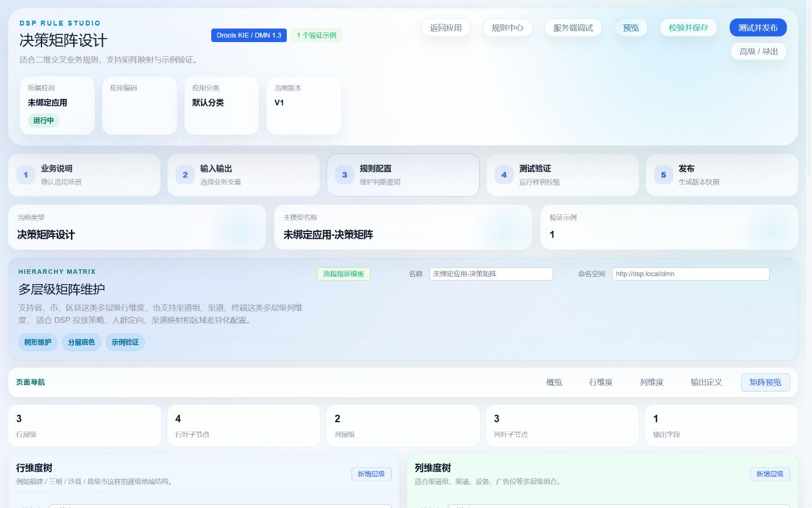The image size is (812, 508).
Task: Click 新增层级 in 列维度树
Action: pos(770,474)
